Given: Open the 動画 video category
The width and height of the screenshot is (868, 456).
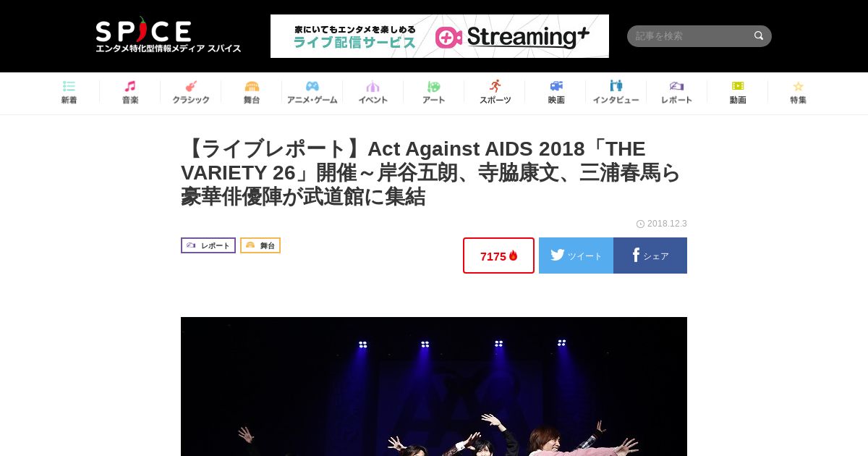Looking at the screenshot, I should (x=738, y=93).
